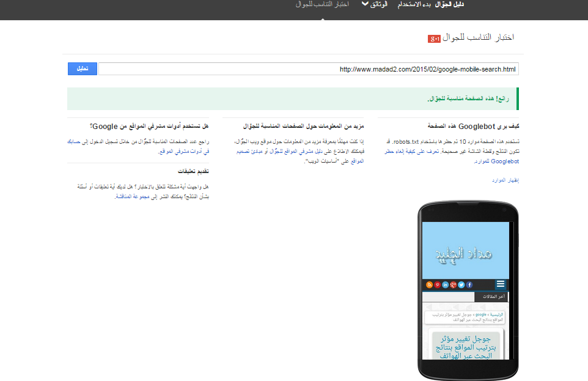Open the Googlebot resource unblocking link
Screen dimensions: 588x381
(452, 156)
